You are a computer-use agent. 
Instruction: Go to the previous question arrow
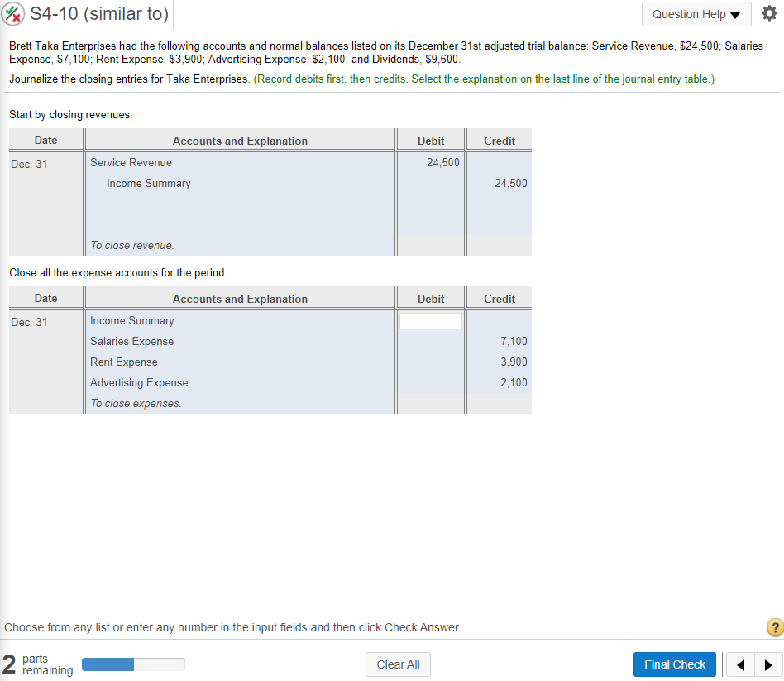(740, 664)
